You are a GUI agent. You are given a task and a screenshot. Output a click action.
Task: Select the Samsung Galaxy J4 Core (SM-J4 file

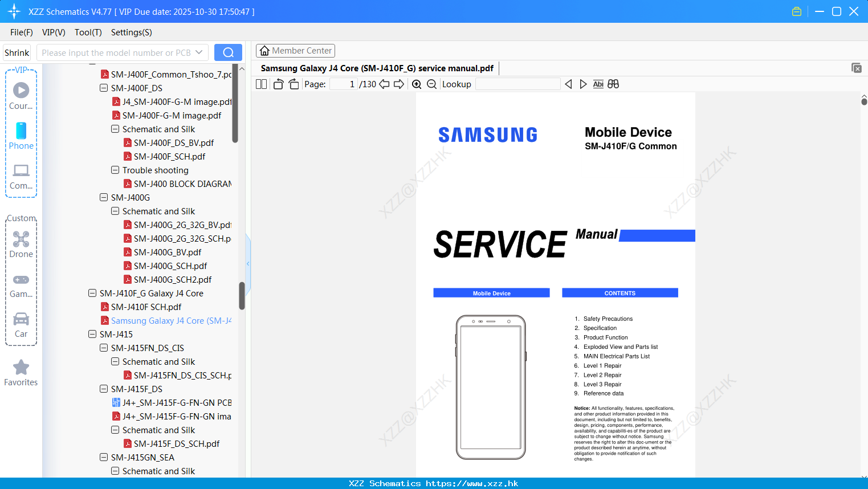pyautogui.click(x=171, y=321)
